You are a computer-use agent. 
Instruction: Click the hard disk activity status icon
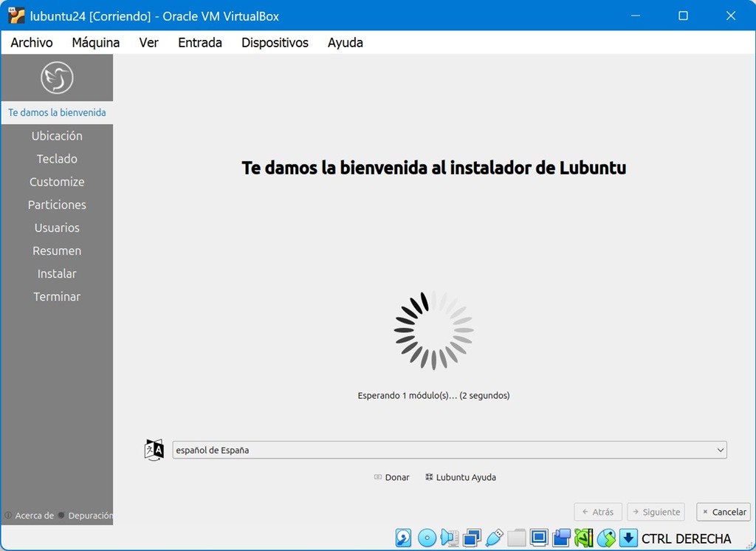point(404,538)
